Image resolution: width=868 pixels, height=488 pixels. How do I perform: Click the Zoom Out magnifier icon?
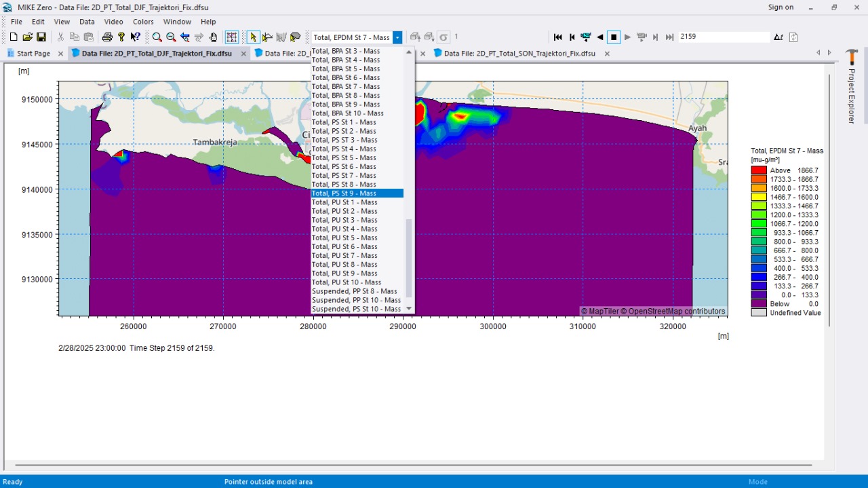click(171, 37)
